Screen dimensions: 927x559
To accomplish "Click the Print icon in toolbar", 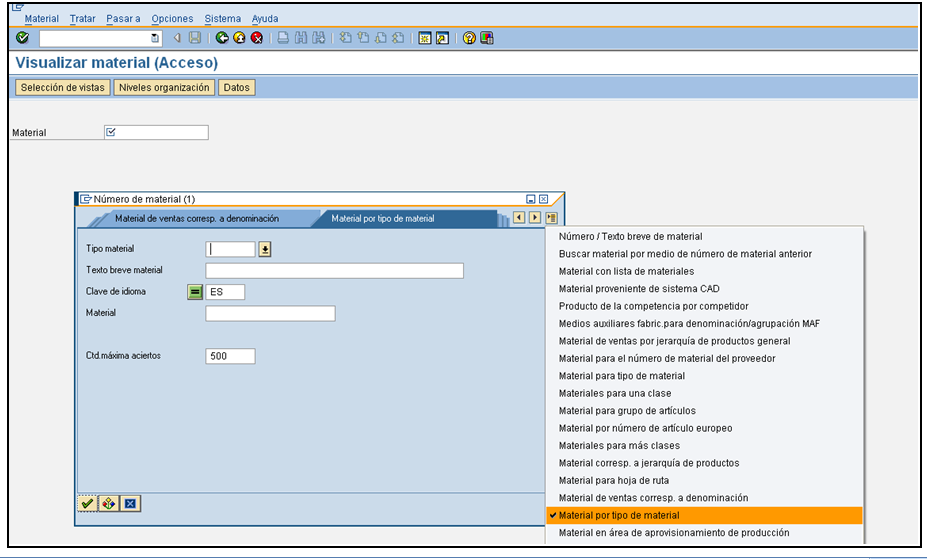I will pyautogui.click(x=283, y=38).
